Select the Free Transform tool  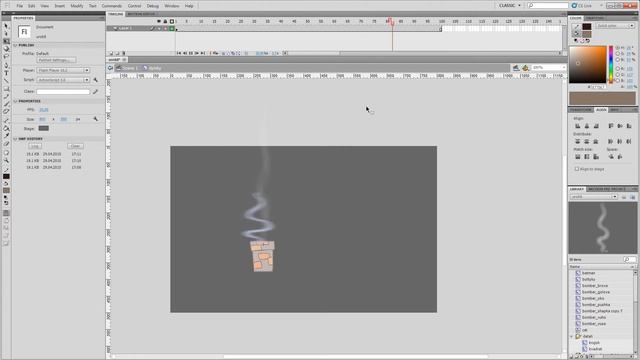(x=6, y=41)
